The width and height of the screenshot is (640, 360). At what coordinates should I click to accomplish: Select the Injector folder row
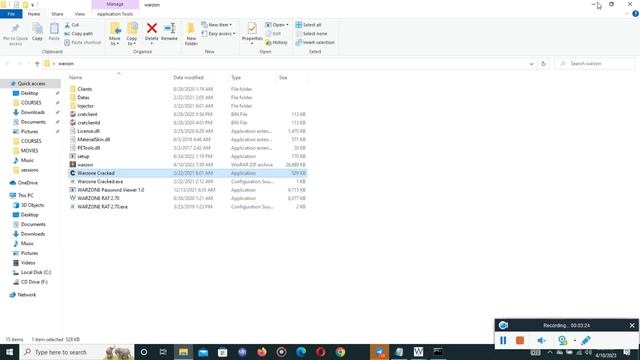(x=188, y=106)
